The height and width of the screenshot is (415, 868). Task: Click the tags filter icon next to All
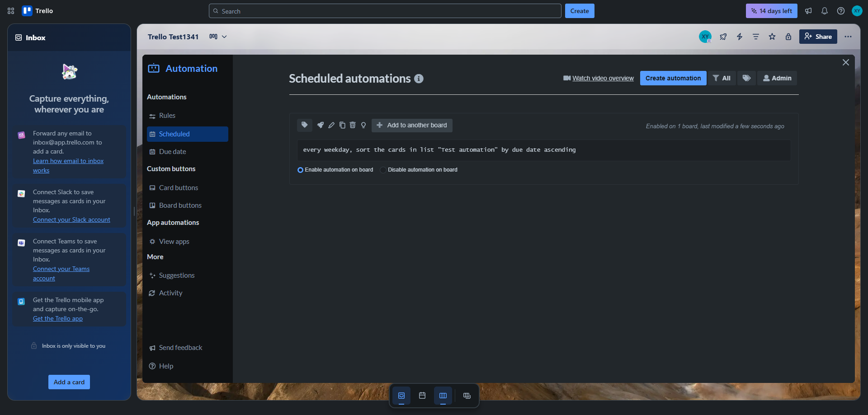point(747,78)
